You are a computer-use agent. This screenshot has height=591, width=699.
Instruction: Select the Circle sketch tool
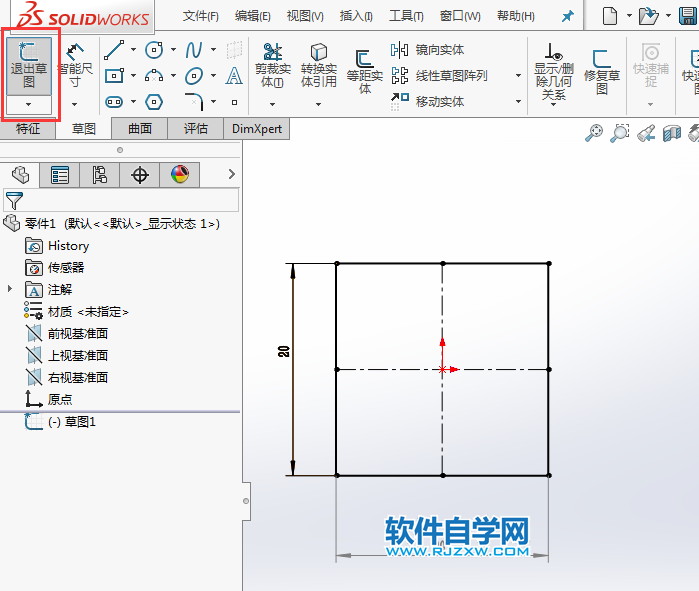tap(154, 50)
